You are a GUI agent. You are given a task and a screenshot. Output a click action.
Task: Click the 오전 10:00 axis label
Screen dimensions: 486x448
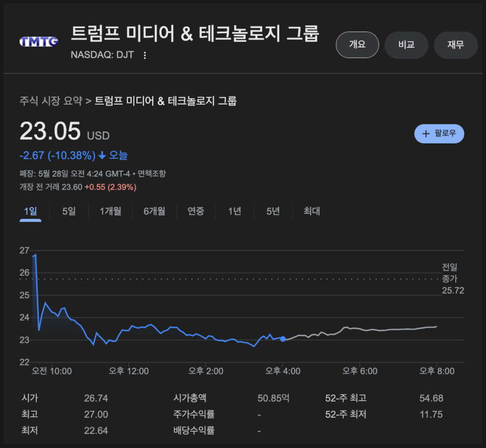tap(52, 371)
